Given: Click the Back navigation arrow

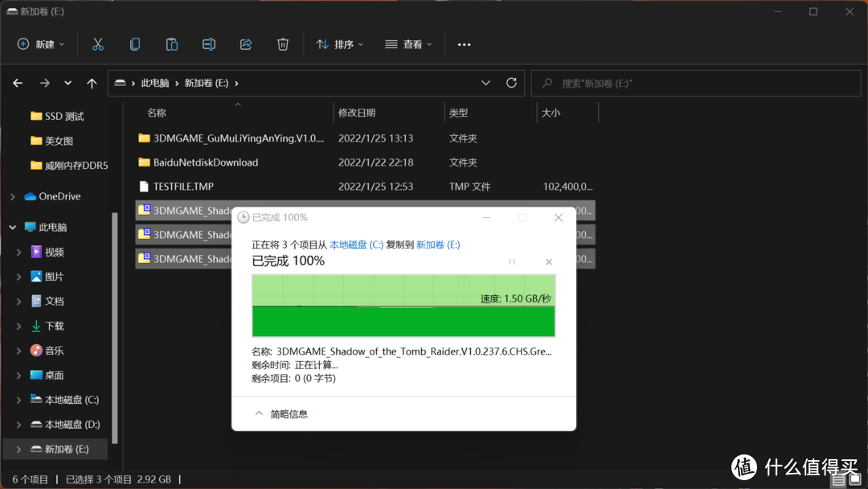Looking at the screenshot, I should (18, 82).
